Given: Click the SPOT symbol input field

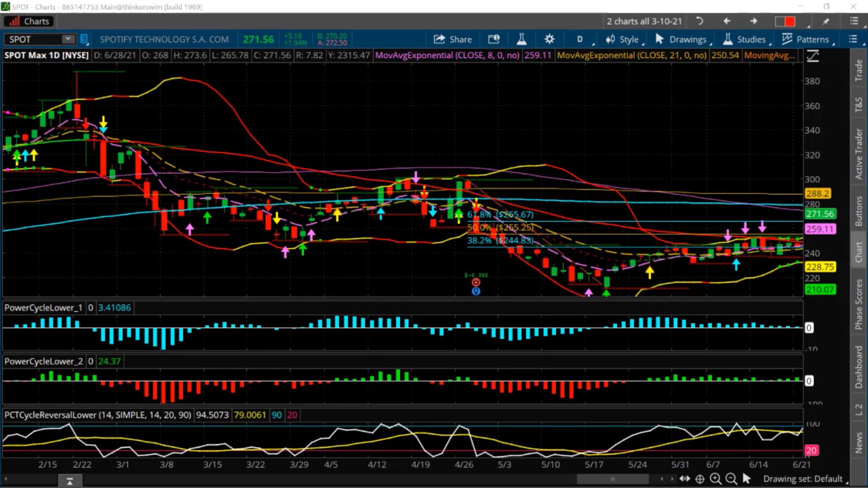Looking at the screenshot, I should point(33,39).
